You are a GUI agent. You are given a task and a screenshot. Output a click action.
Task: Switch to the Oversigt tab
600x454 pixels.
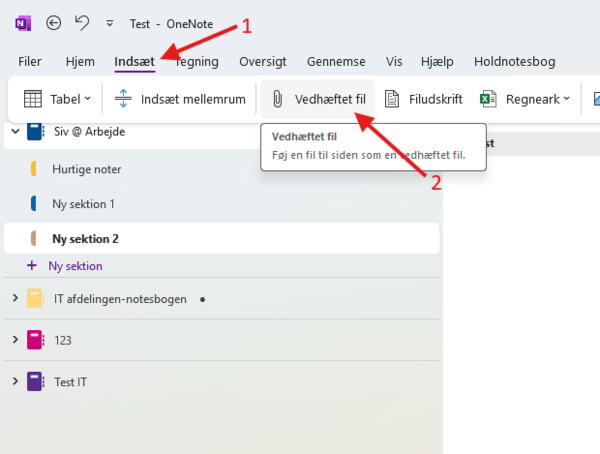point(262,62)
